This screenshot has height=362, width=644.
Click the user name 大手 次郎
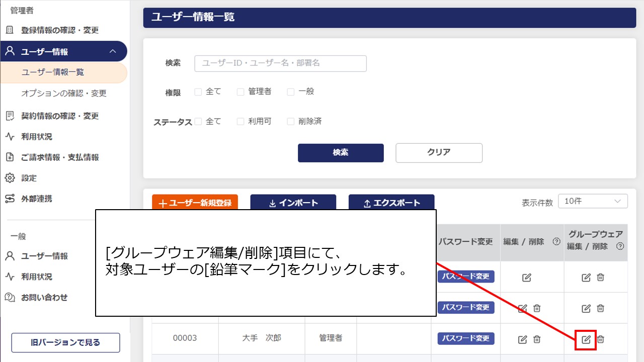(x=262, y=338)
